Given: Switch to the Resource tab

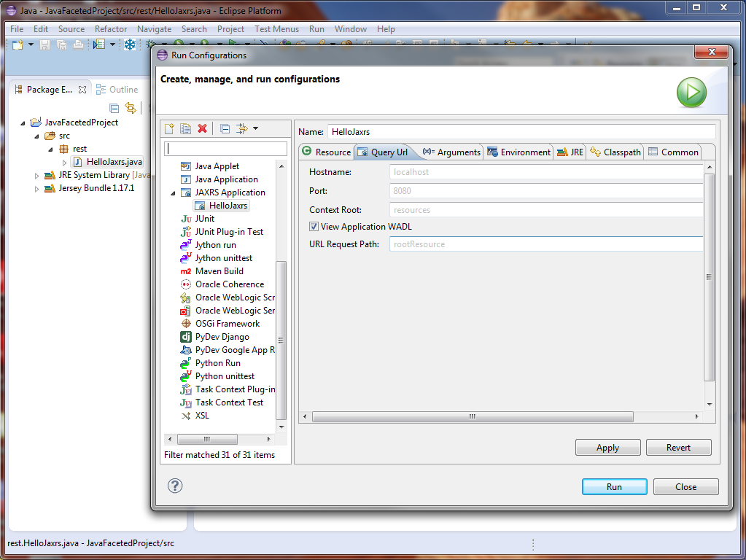Looking at the screenshot, I should [x=327, y=152].
